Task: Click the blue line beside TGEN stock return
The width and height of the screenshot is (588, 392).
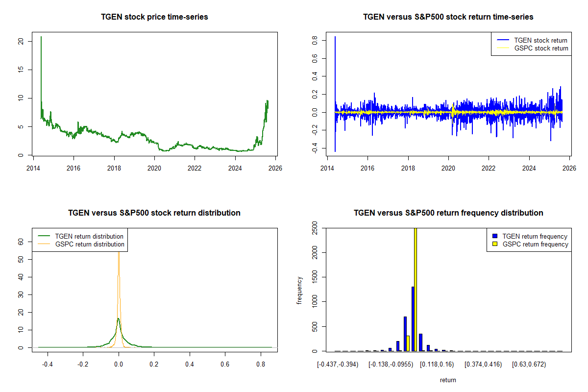Action: [503, 40]
